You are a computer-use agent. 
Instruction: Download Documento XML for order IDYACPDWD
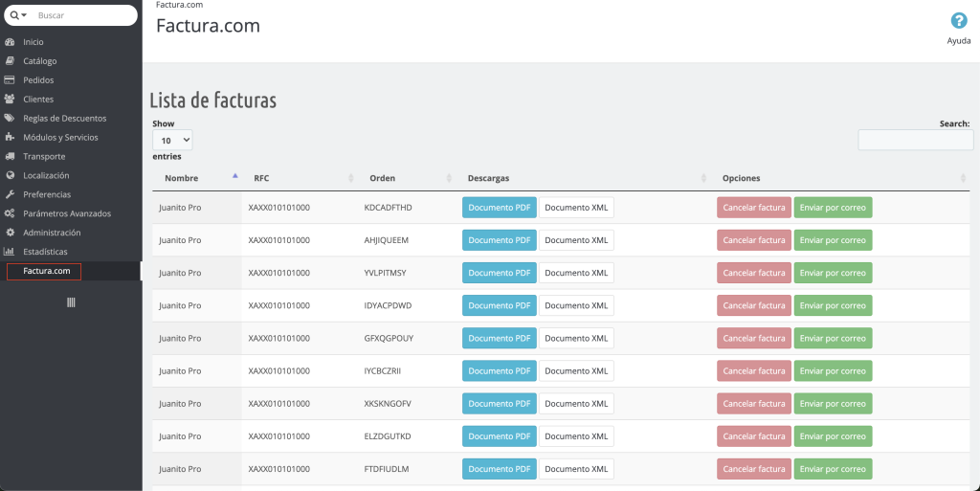576,305
